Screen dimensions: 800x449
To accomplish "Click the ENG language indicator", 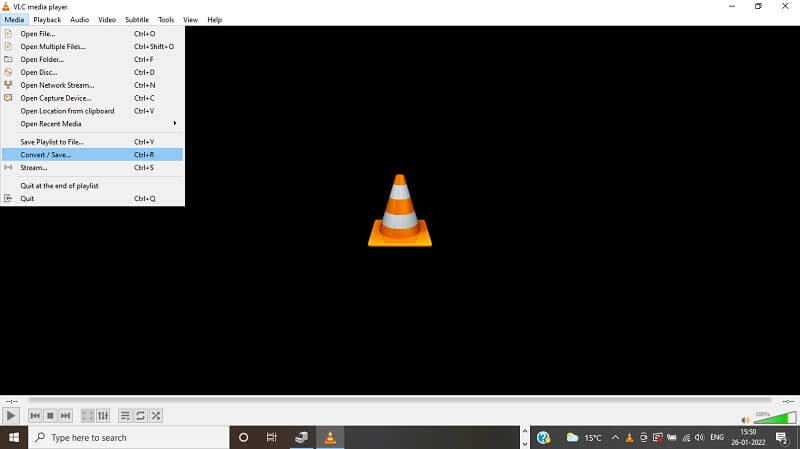I will (717, 437).
